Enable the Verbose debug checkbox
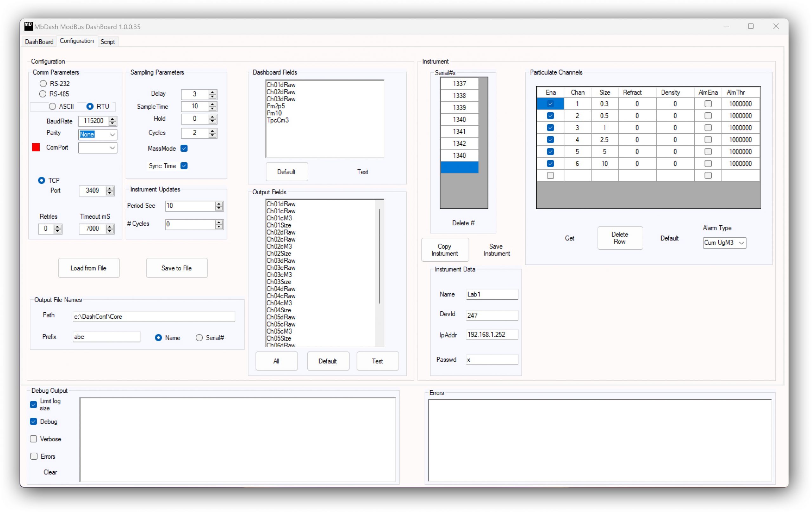This screenshot has height=512, width=812. click(34, 439)
